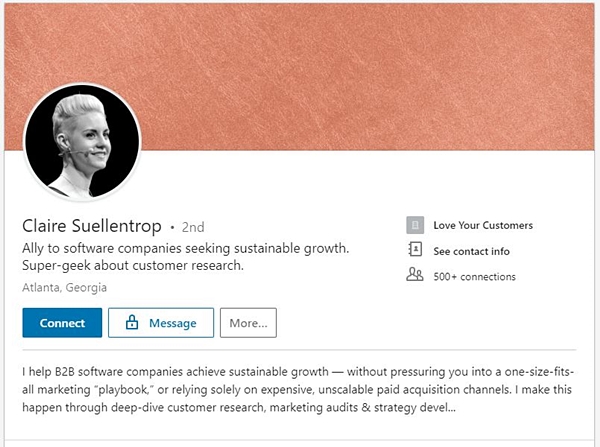Click the Connect button

62,323
